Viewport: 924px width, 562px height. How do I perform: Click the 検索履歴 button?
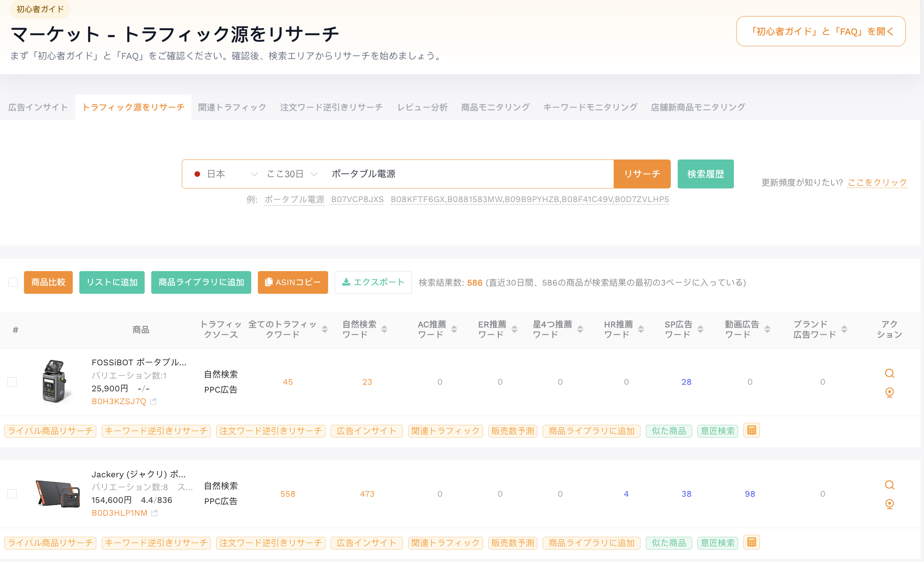706,174
